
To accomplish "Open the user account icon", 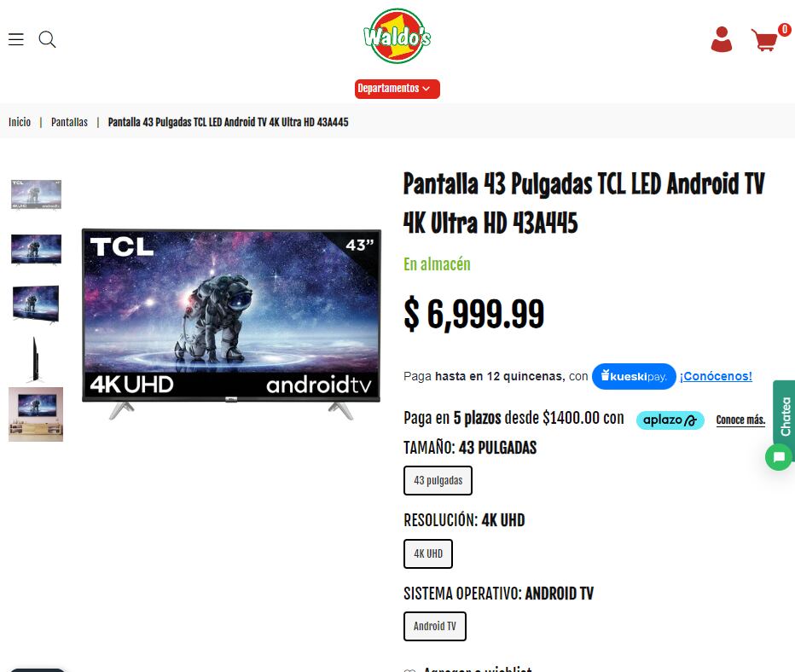I will (721, 39).
